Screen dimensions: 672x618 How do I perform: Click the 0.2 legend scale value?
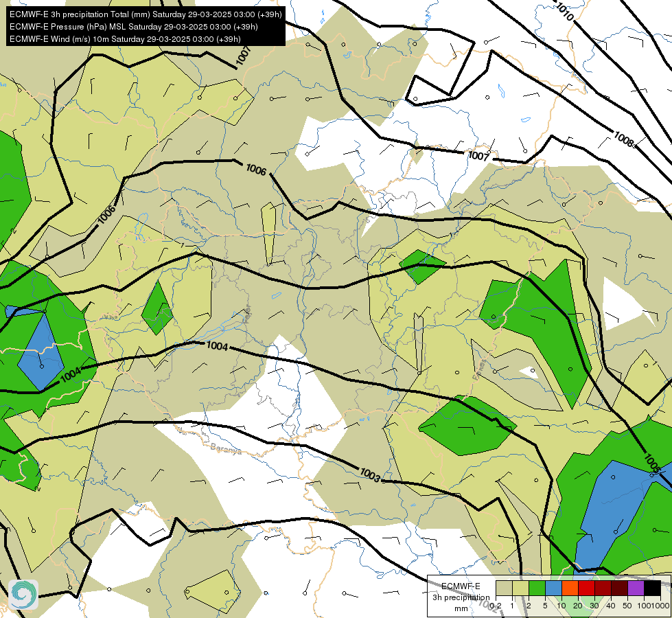(x=496, y=606)
